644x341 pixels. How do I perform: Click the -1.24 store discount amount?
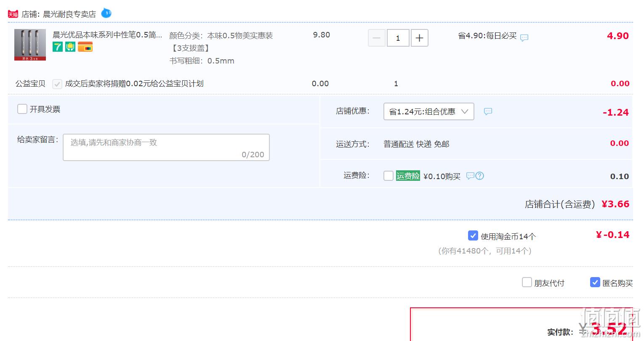coord(616,113)
